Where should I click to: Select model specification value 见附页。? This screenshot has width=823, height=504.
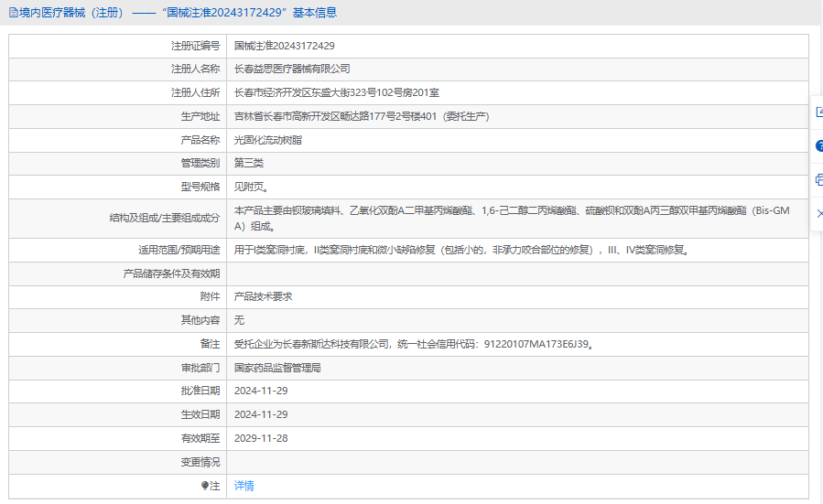tap(252, 187)
